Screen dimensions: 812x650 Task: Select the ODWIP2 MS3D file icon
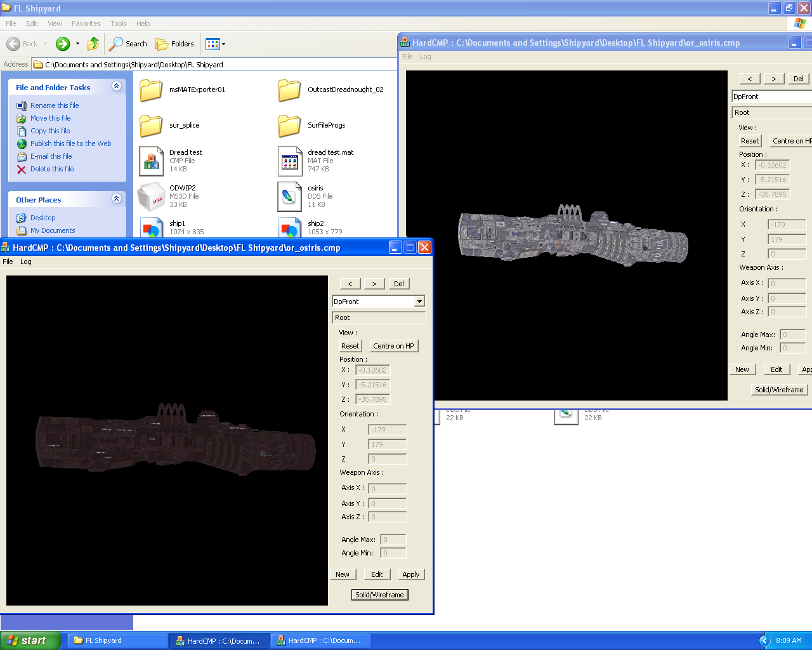pyautogui.click(x=151, y=197)
